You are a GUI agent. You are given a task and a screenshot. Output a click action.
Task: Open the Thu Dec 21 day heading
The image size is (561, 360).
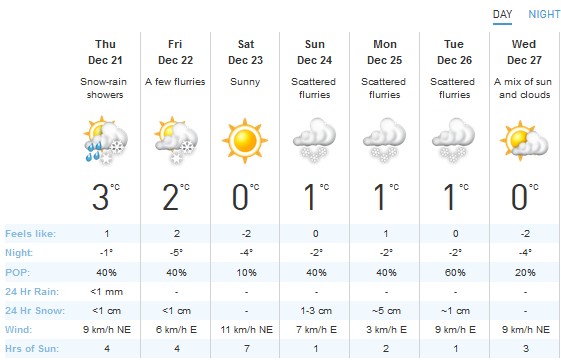pos(105,52)
